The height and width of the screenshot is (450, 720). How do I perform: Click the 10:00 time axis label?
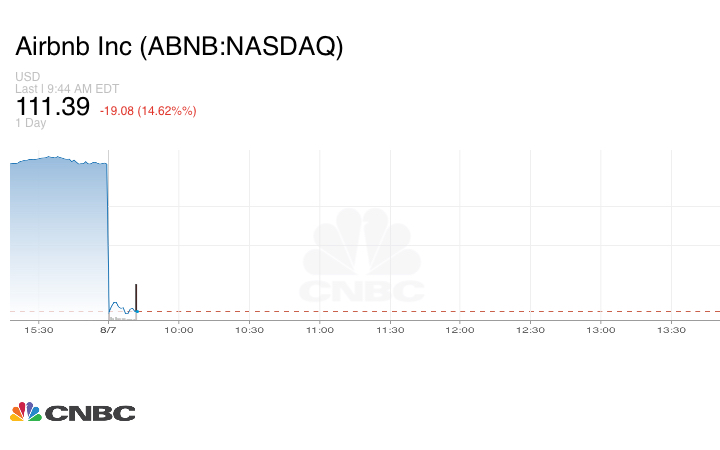tap(179, 330)
